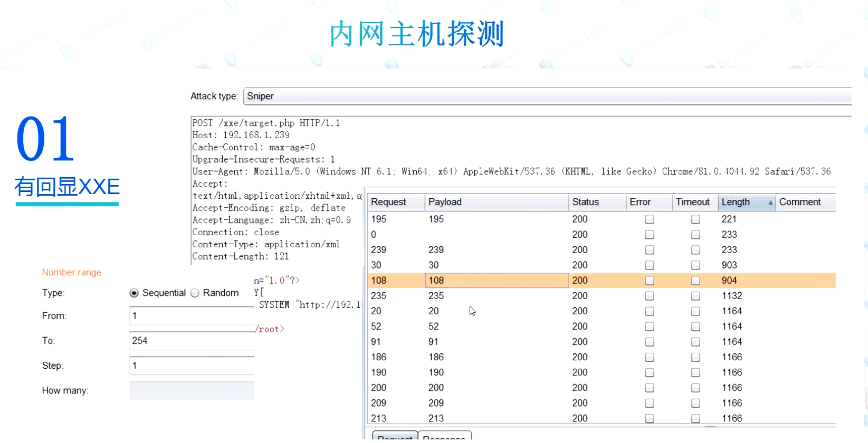Click the From input field

coord(192,316)
